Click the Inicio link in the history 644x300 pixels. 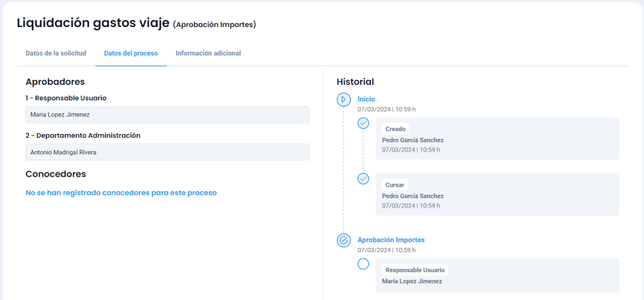pyautogui.click(x=366, y=99)
